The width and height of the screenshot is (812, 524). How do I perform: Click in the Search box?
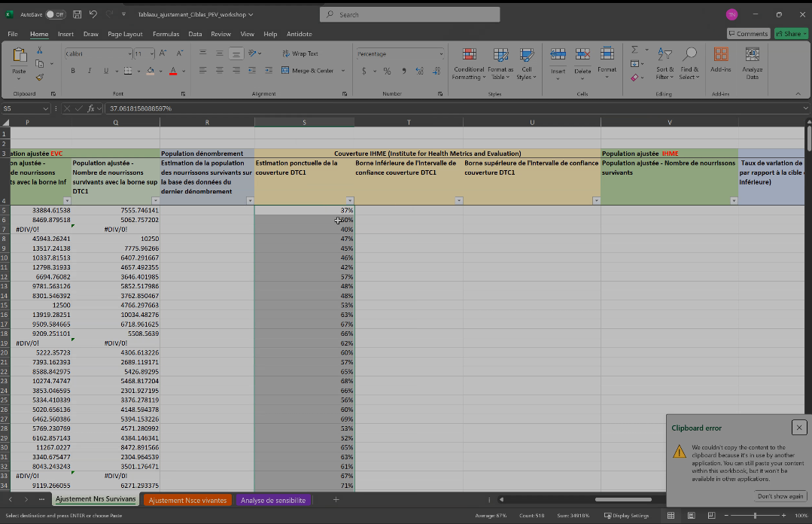409,14
